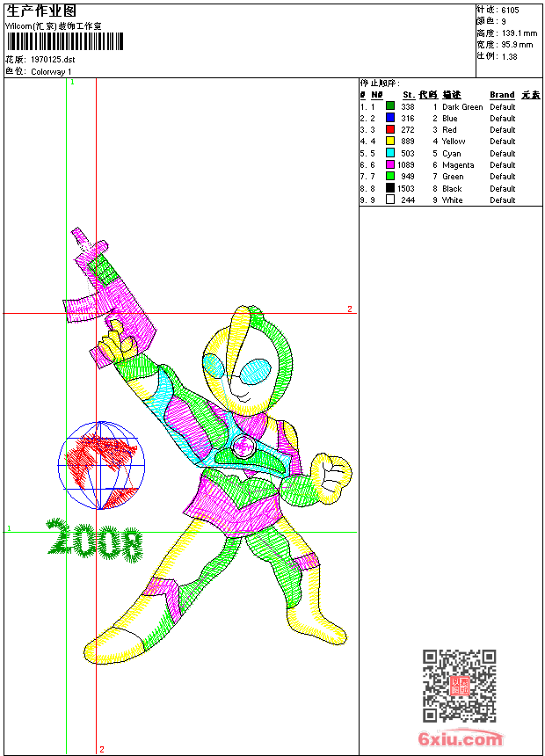The height and width of the screenshot is (756, 545).
Task: Click the blue and red globe design
Action: [x=101, y=465]
